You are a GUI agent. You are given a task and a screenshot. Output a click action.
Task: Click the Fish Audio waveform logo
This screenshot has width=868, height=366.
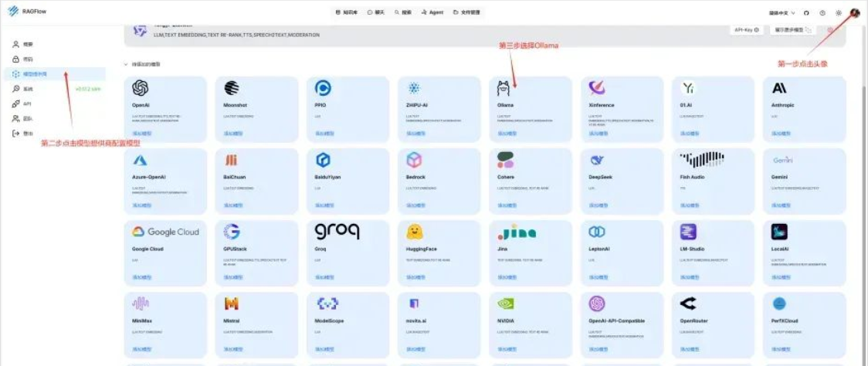(x=702, y=160)
